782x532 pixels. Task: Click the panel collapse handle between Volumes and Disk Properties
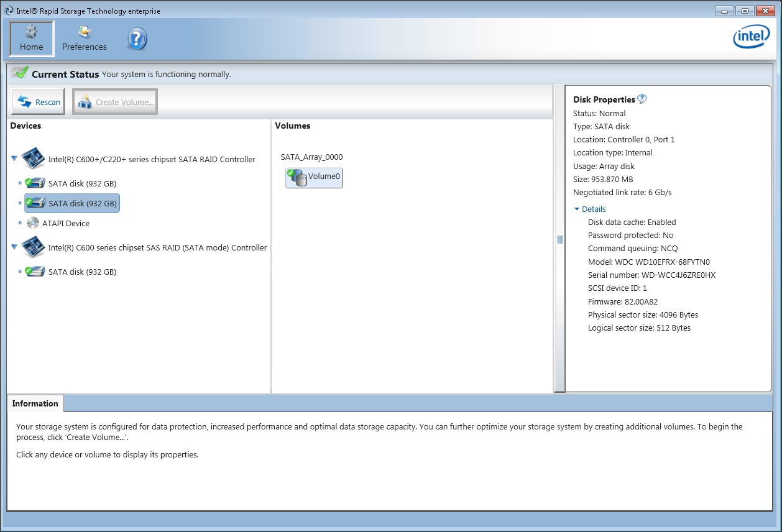[559, 239]
